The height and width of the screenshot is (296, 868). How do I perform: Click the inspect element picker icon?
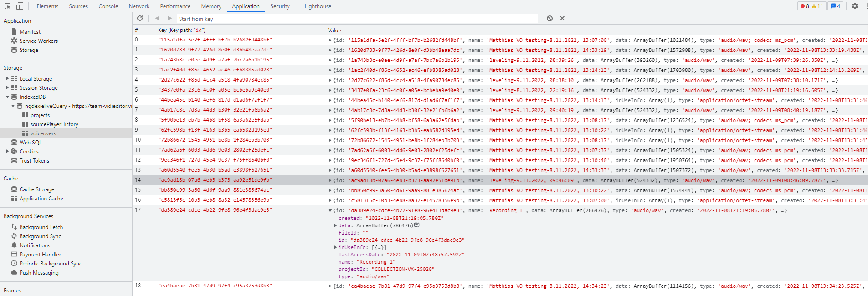coord(7,6)
